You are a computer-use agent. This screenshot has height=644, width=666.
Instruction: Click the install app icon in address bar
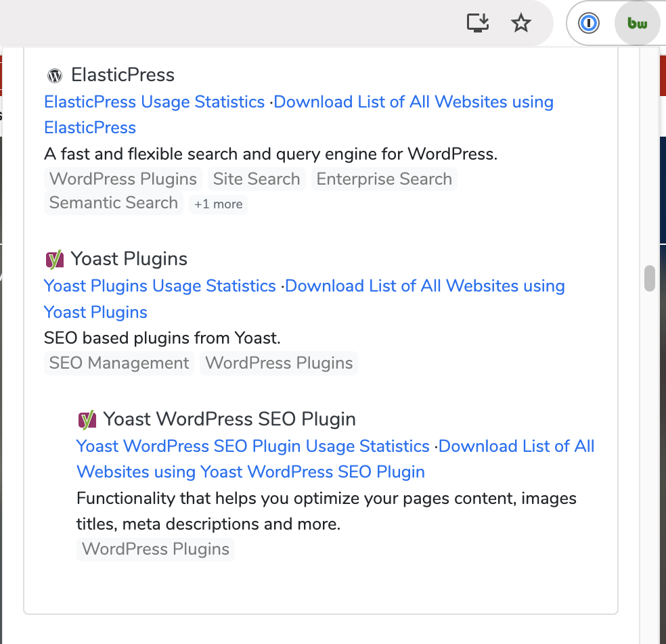click(478, 23)
